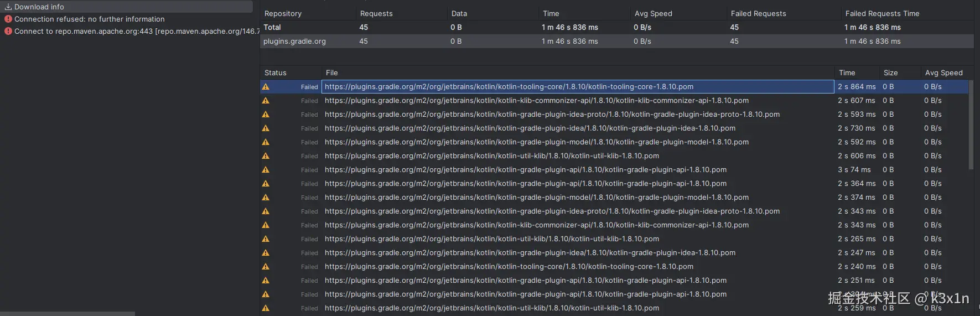Click warning icon of the 2 s 864 ms row

tap(266, 87)
